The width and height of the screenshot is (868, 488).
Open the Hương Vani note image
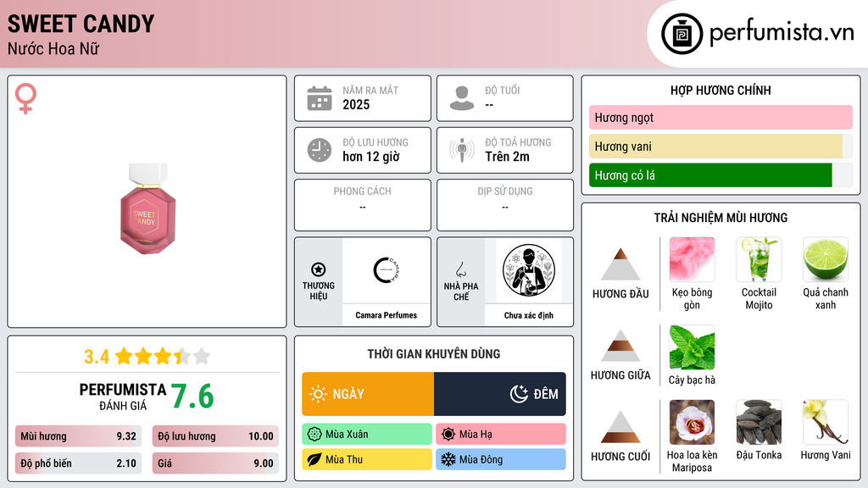pos(826,422)
